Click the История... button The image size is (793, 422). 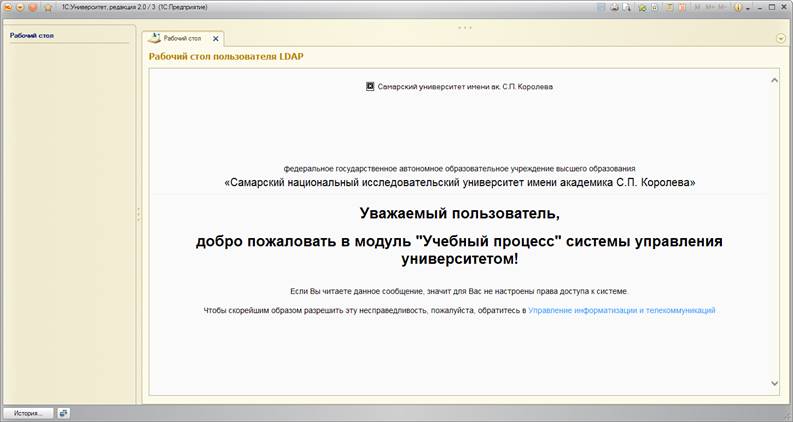point(27,412)
